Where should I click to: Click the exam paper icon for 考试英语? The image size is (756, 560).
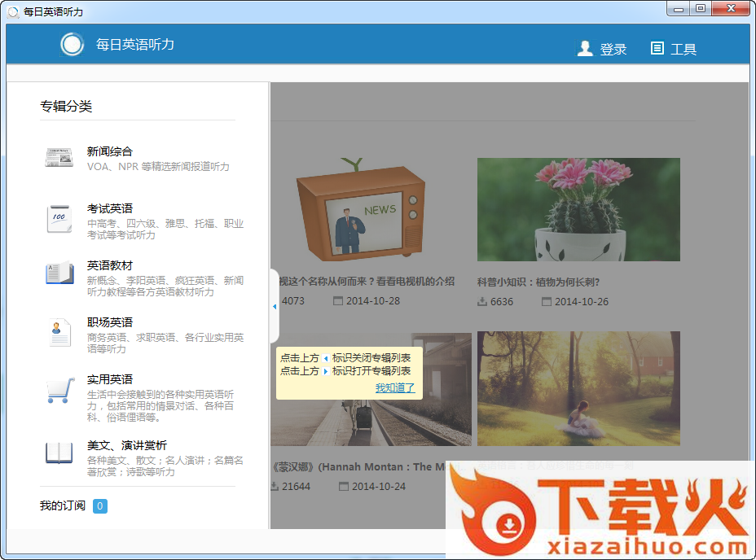59,219
